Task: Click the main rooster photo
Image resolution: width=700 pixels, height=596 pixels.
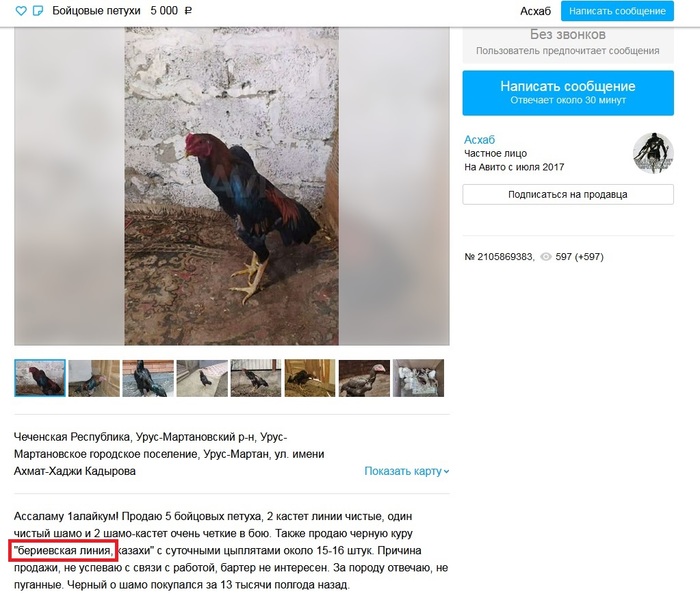Action: tap(232, 186)
